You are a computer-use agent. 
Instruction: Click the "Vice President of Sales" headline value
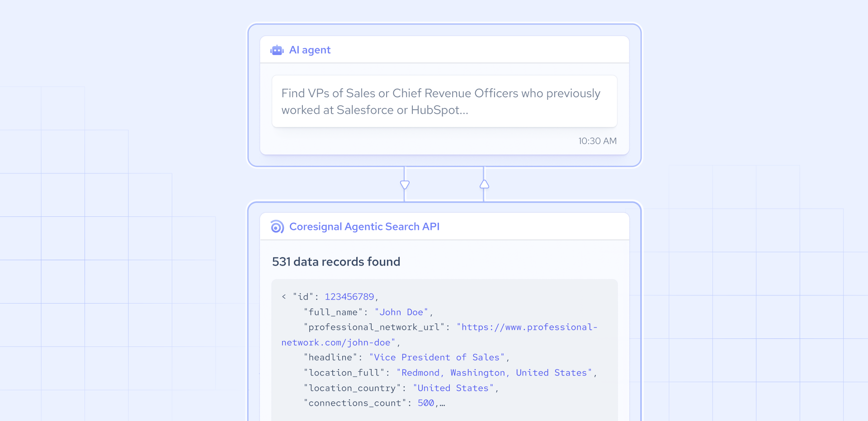click(437, 357)
